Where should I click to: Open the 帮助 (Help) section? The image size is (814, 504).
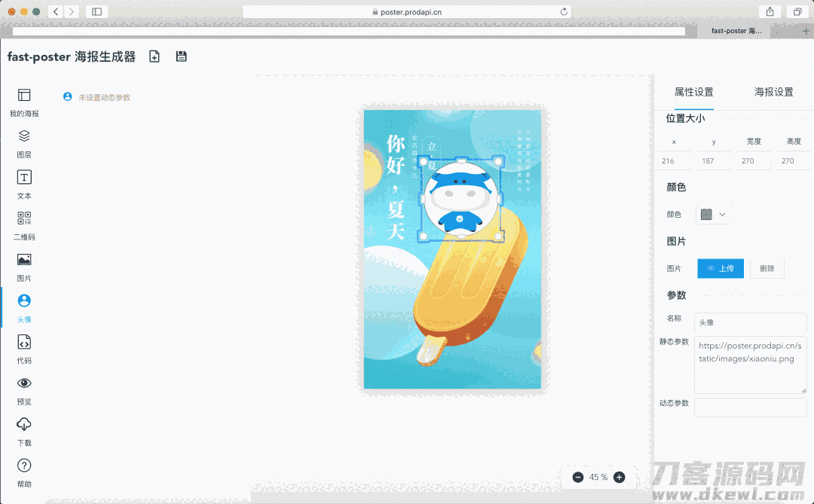point(24,472)
